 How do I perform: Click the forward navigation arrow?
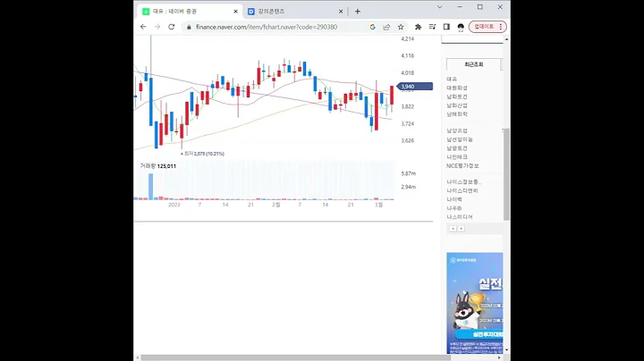157,27
